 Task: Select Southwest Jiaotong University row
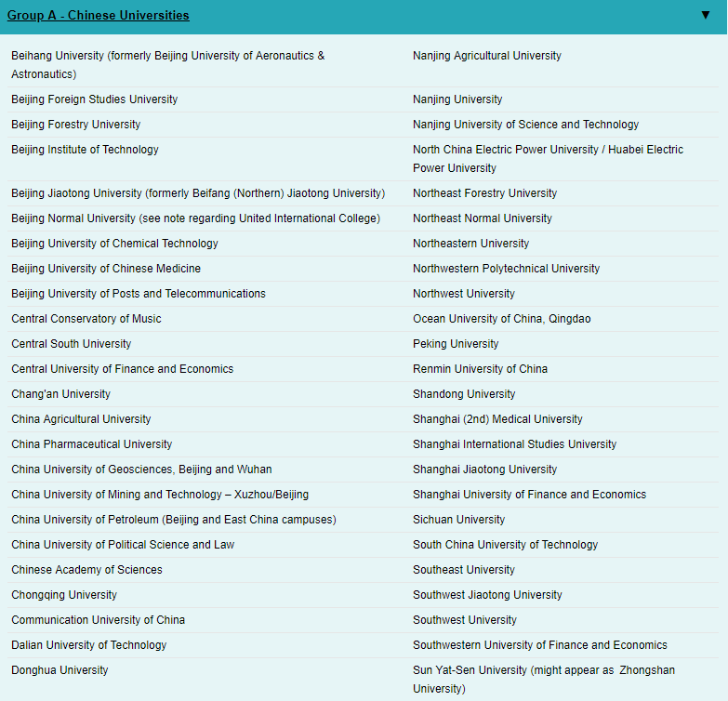487,595
